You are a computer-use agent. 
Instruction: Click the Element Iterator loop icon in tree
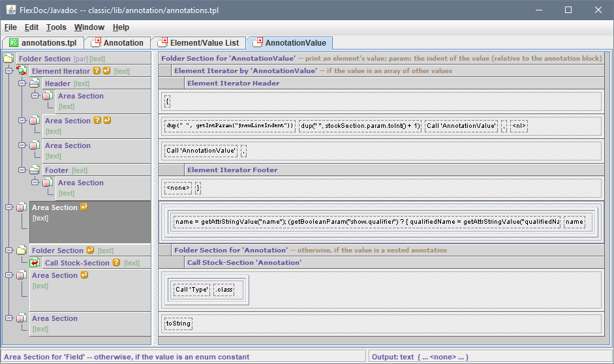pos(22,71)
